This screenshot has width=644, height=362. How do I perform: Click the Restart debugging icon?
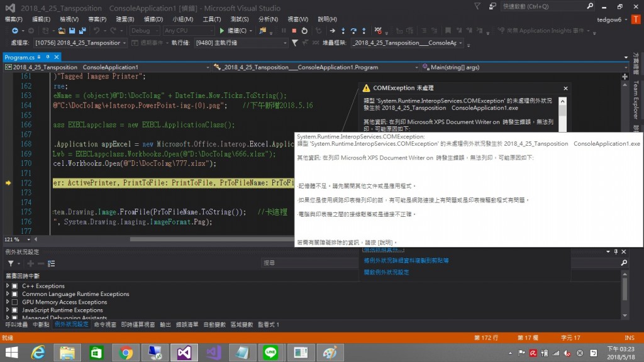(x=304, y=31)
